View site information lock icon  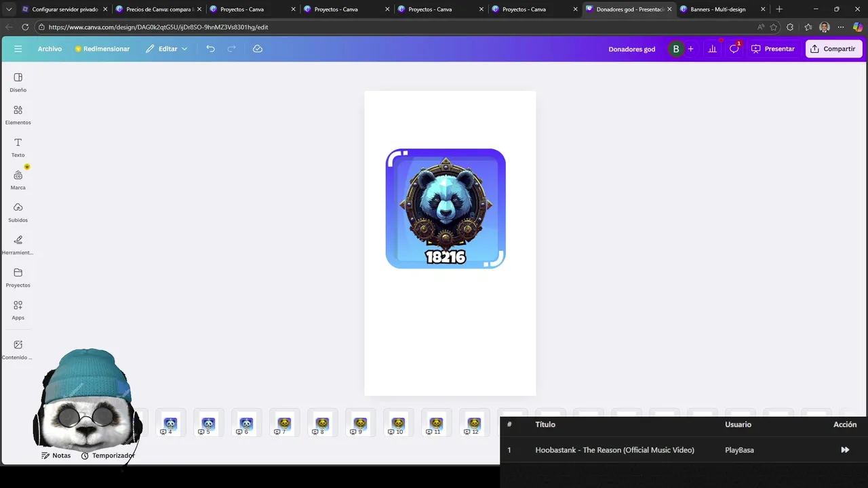pos(41,27)
